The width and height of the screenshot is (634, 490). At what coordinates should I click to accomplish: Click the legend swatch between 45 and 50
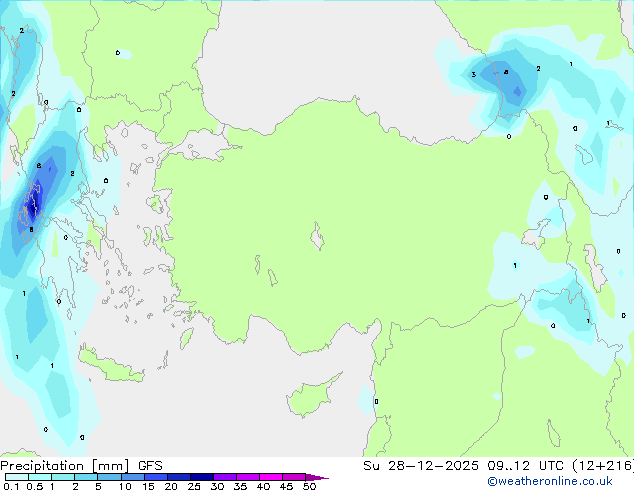coord(294,477)
